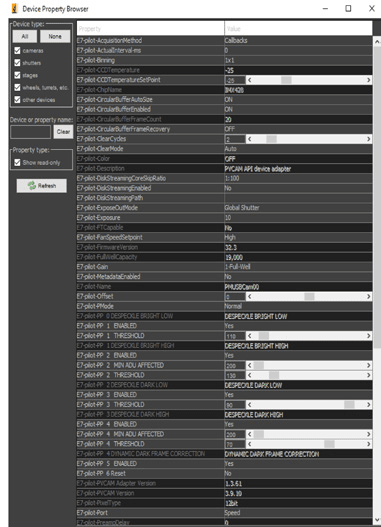This screenshot has height=527, width=381.
Task: Click the PixelType 12bit value
Action: point(298,503)
